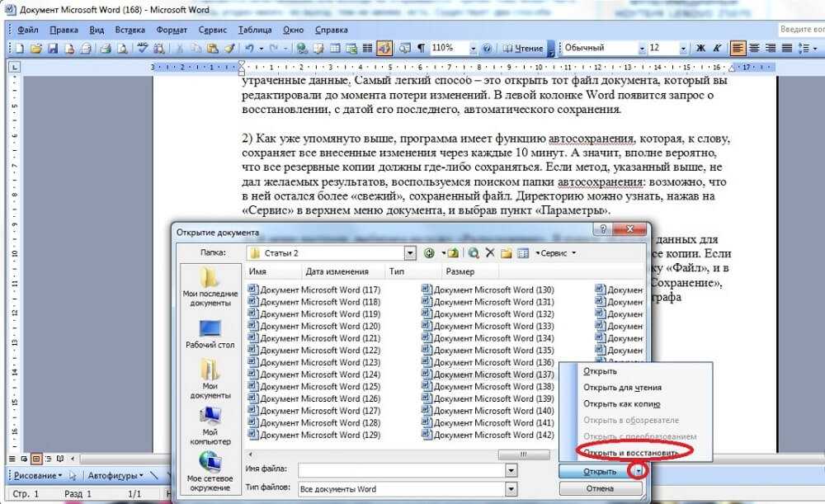Screen dimensions: 825x504
Task: Choose 'Открыть и восстановить' from the menu
Action: 631,453
